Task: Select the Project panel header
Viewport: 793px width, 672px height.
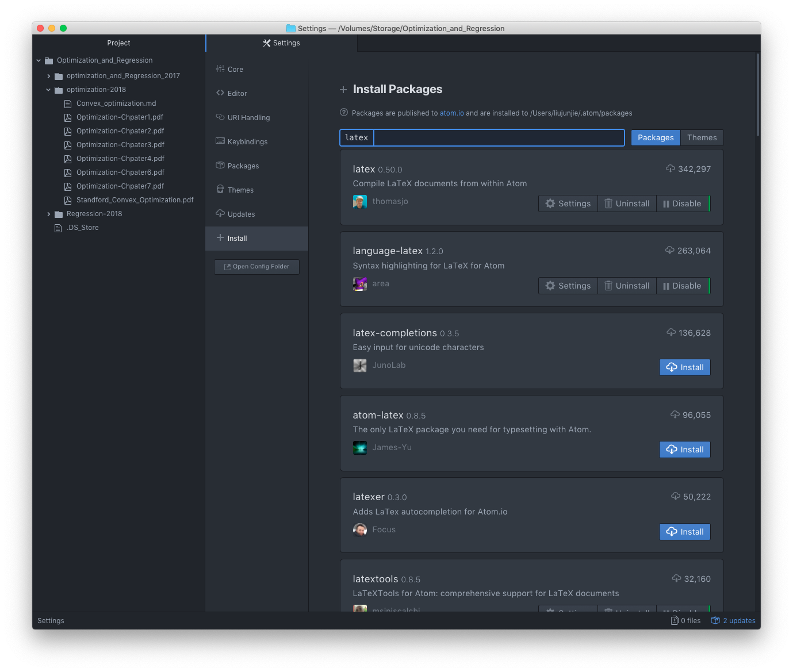Action: click(118, 43)
